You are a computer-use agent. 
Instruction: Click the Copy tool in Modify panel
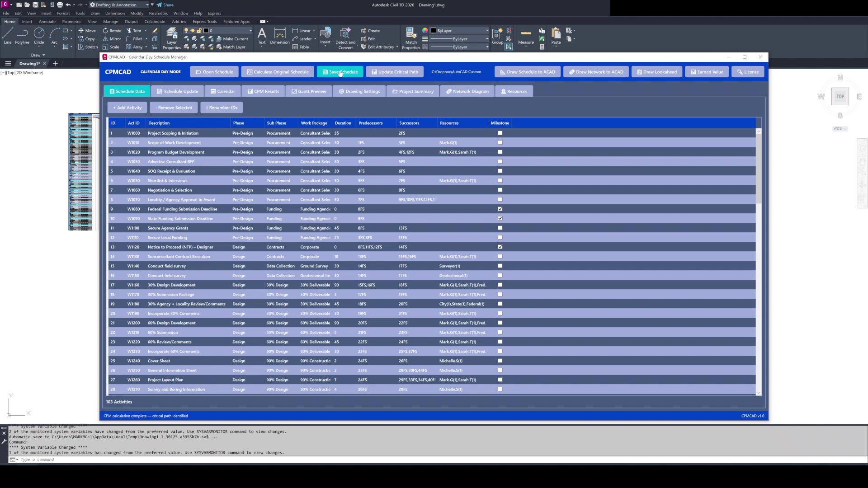(86, 39)
